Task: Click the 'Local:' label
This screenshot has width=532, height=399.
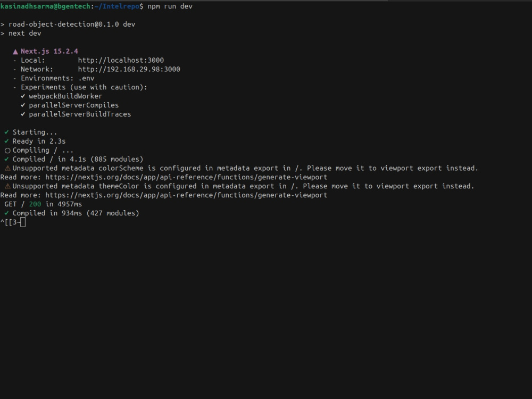Action: click(33, 61)
